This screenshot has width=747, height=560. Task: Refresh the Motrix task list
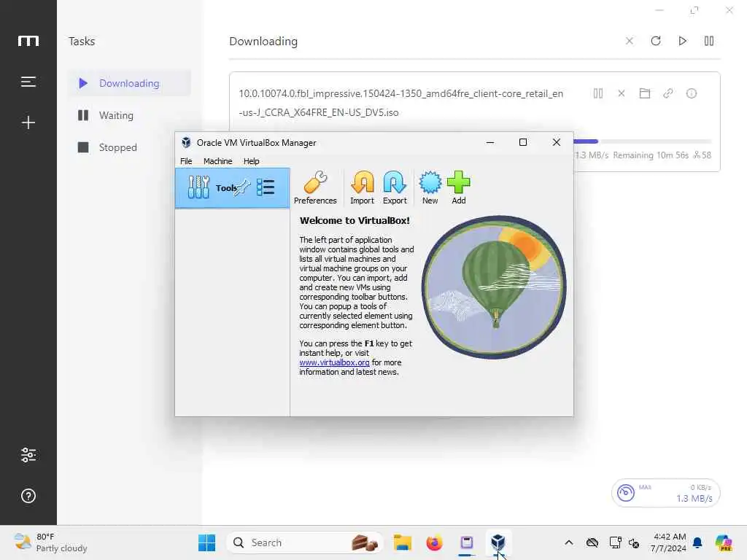pyautogui.click(x=656, y=41)
